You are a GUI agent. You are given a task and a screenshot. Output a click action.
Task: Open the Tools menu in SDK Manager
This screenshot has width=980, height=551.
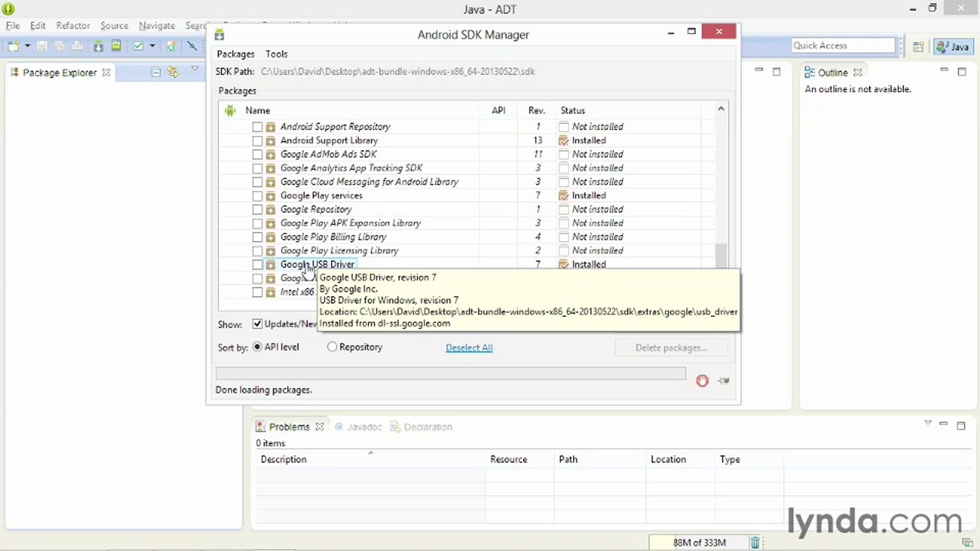(276, 54)
